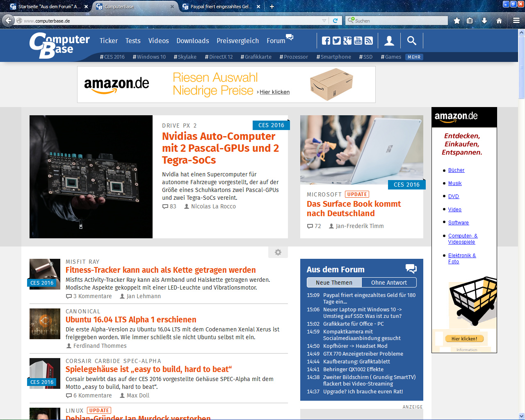Image resolution: width=525 pixels, height=420 pixels.
Task: Click the Hier klicken! button in Amazon sidebar ad
Action: point(464,339)
